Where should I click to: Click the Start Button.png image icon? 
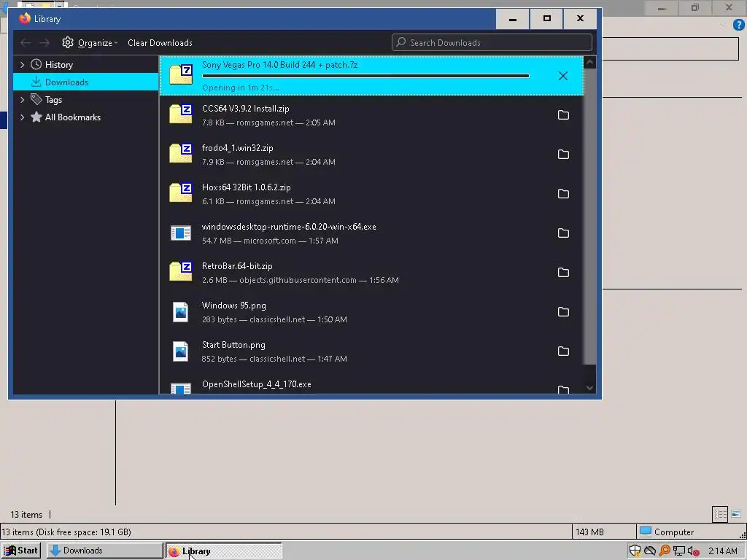coord(181,351)
